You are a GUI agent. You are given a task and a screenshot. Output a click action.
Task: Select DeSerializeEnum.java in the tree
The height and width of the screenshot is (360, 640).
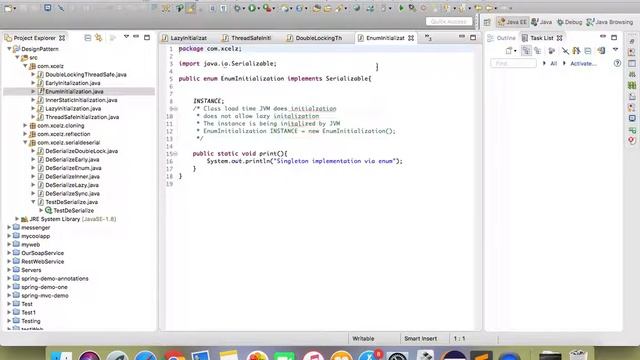tap(73, 168)
